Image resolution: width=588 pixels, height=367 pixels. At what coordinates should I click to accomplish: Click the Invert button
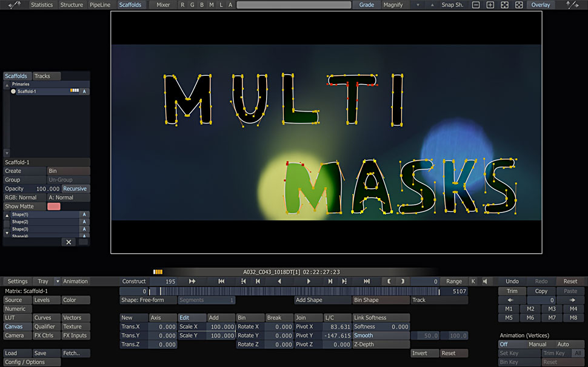coord(424,353)
